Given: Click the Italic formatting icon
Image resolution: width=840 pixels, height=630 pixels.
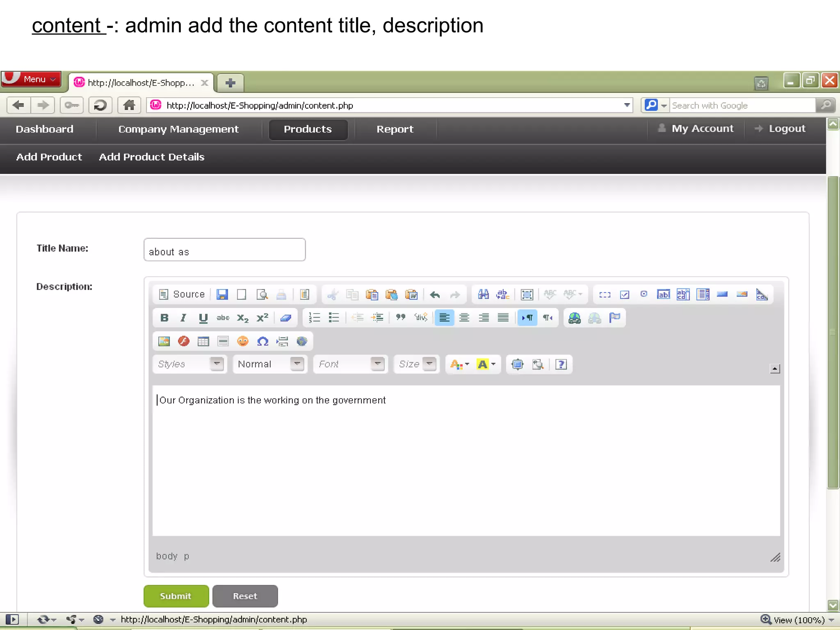Looking at the screenshot, I should pyautogui.click(x=183, y=318).
